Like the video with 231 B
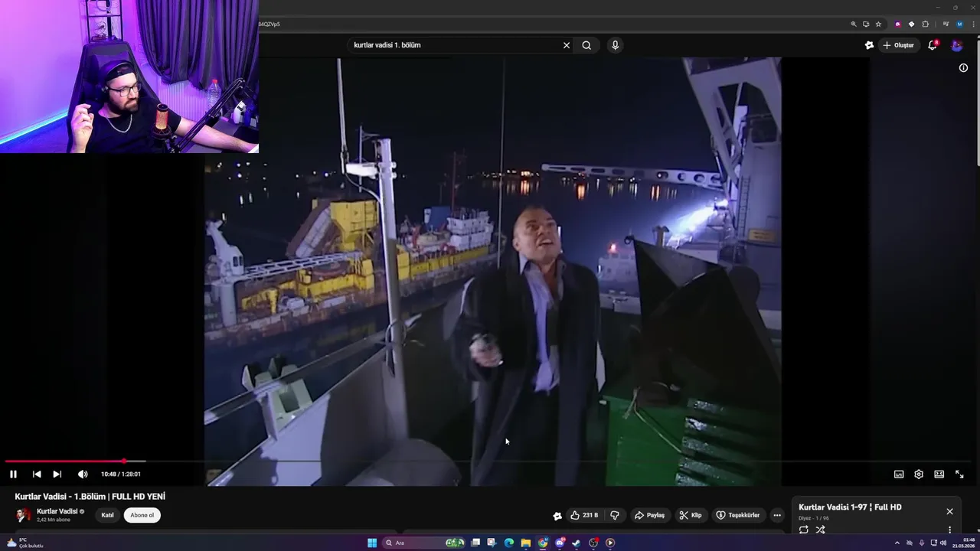Image resolution: width=980 pixels, height=551 pixels. coord(584,515)
